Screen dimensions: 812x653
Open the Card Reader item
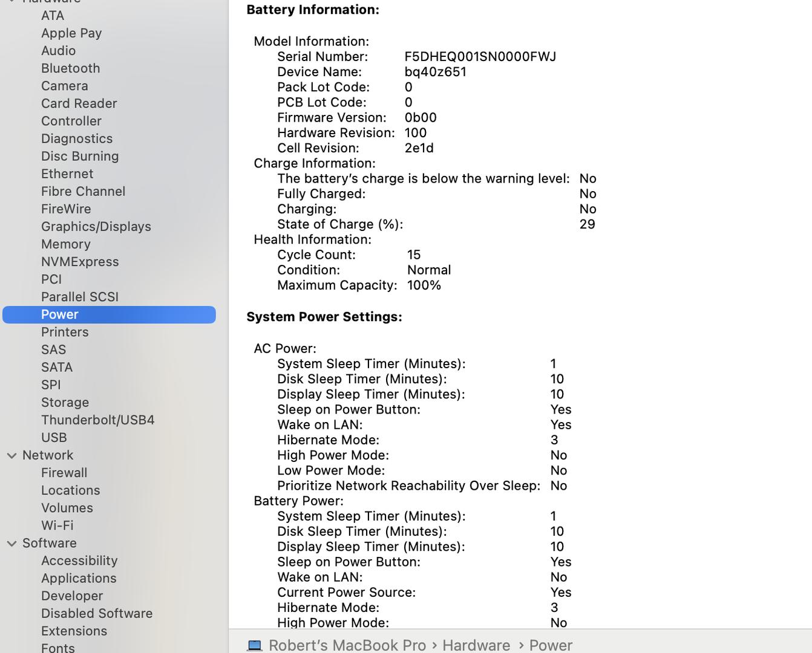pos(79,103)
